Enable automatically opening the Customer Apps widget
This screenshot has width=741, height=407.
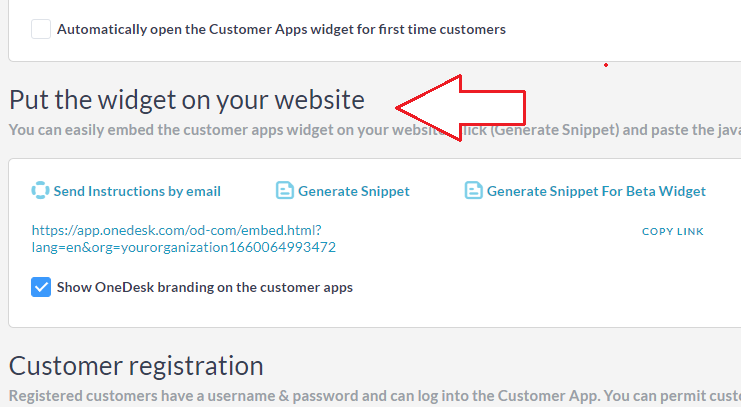[x=41, y=29]
